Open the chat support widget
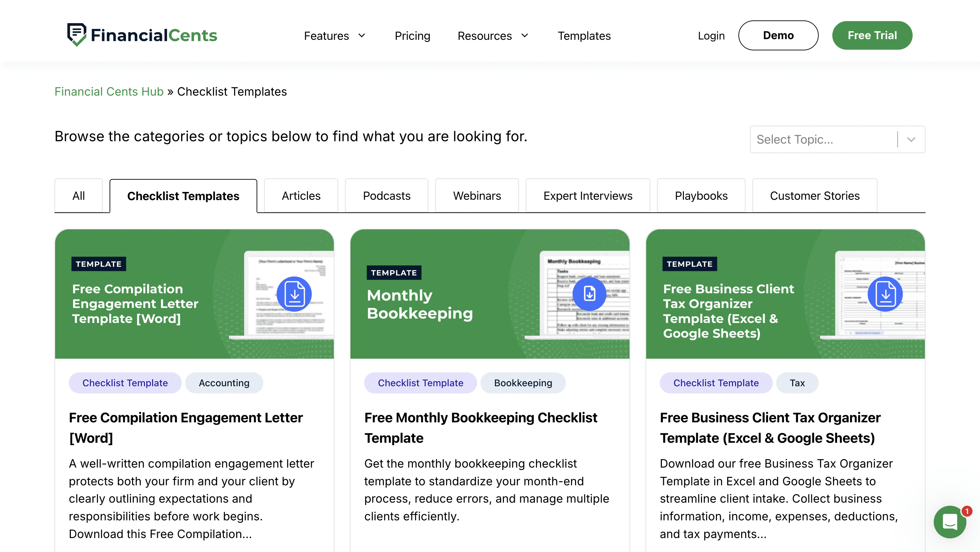The width and height of the screenshot is (980, 552). (950, 522)
